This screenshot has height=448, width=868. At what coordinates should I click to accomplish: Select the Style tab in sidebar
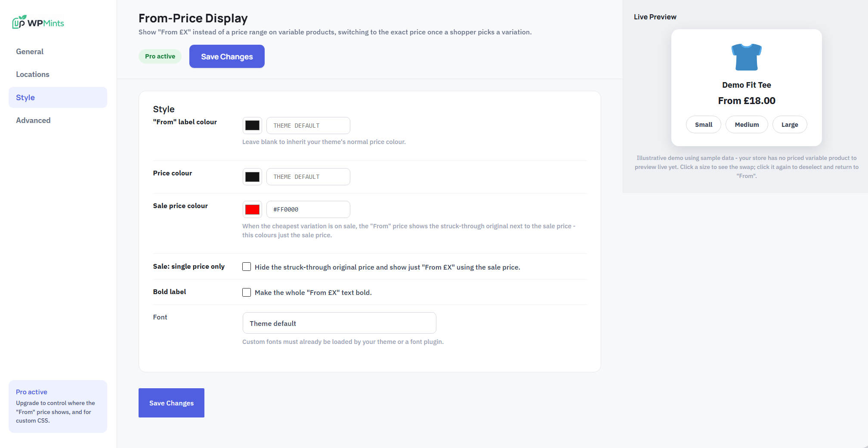(x=58, y=98)
